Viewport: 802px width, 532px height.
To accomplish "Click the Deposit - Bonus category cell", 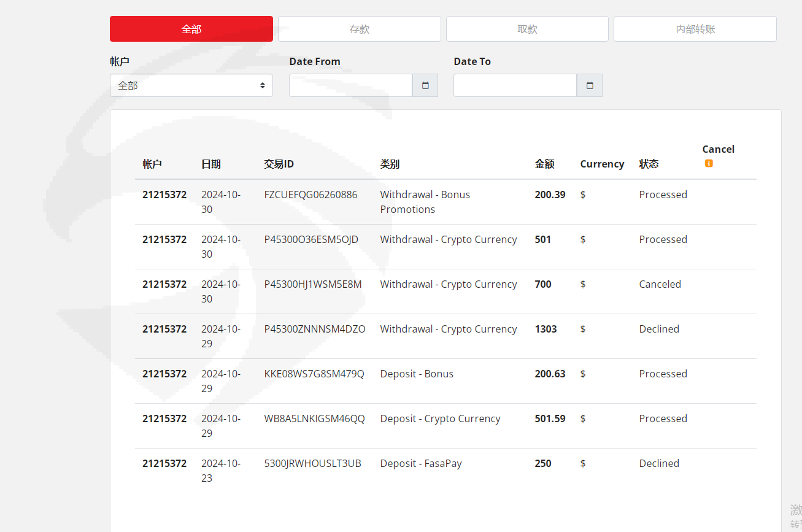I will click(417, 374).
